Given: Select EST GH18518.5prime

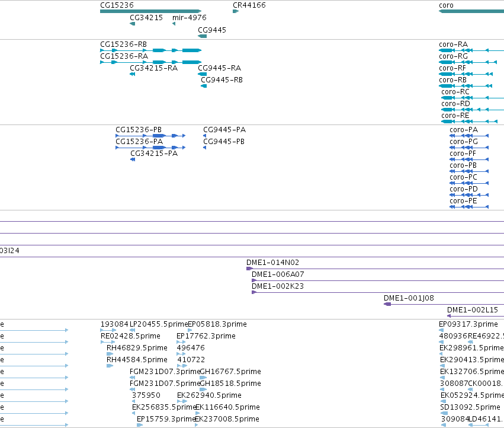Looking at the screenshot, I should tap(203, 389).
